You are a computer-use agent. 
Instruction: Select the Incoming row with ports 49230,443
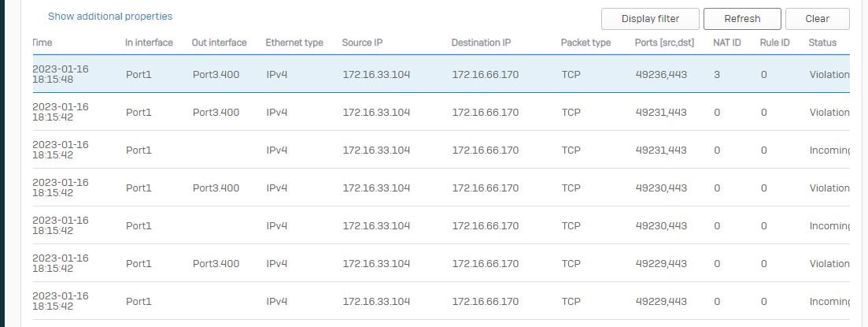(x=441, y=225)
